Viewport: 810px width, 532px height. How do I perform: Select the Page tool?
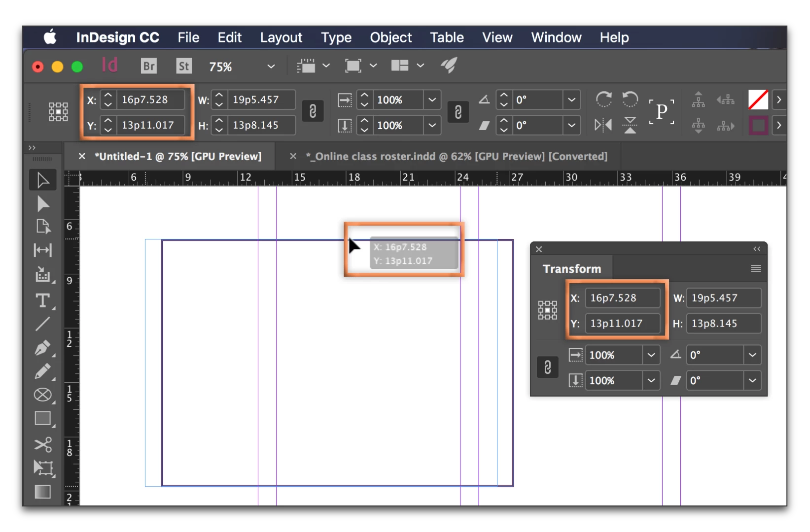coord(43,227)
